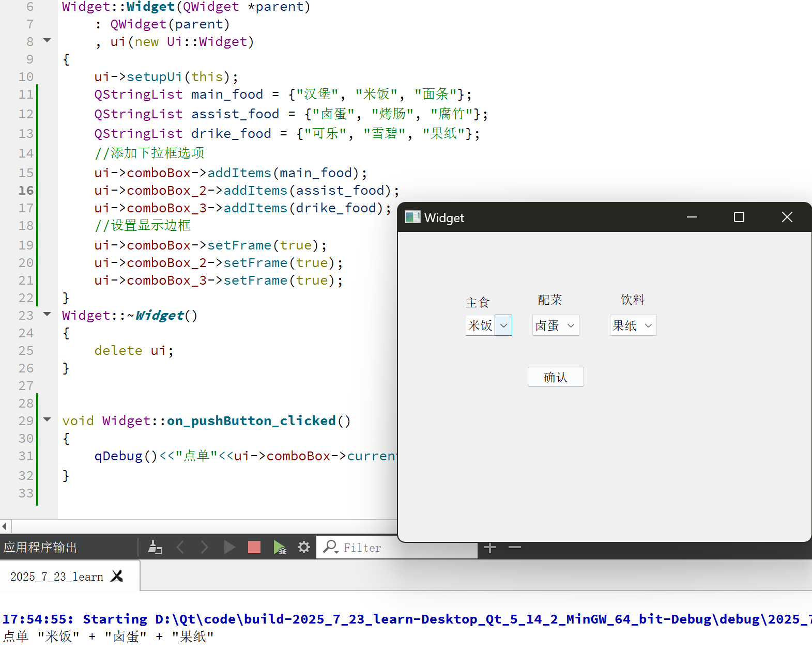The height and width of the screenshot is (654, 812).
Task: Open the 配菜 combo box showing 卤蛋
Action: [556, 325]
